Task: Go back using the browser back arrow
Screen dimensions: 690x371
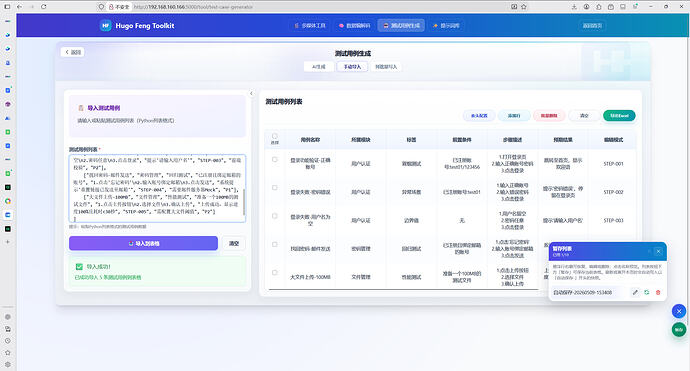Action: (x=19, y=7)
